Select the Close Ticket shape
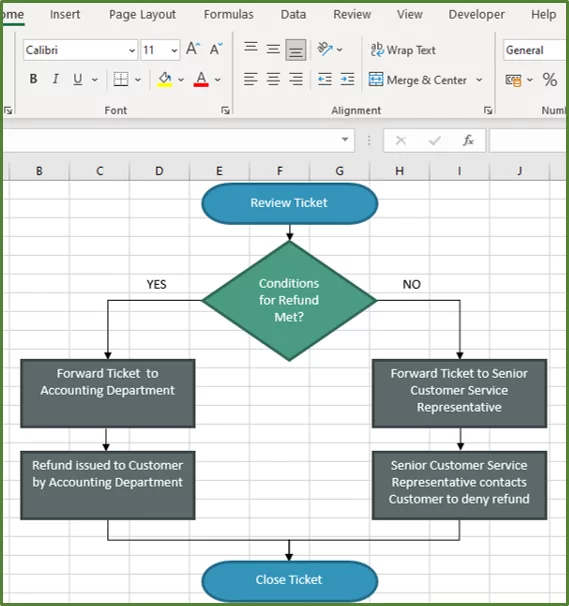 point(290,581)
